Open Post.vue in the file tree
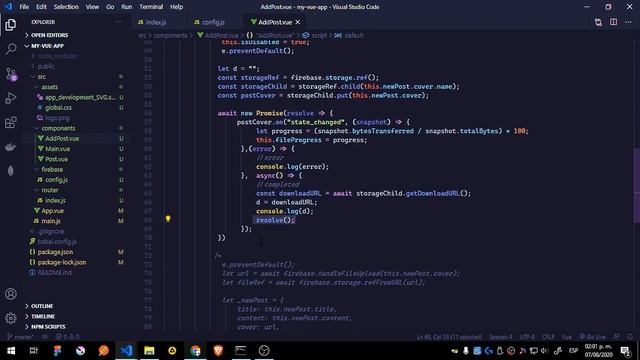640x360 pixels. (56, 159)
